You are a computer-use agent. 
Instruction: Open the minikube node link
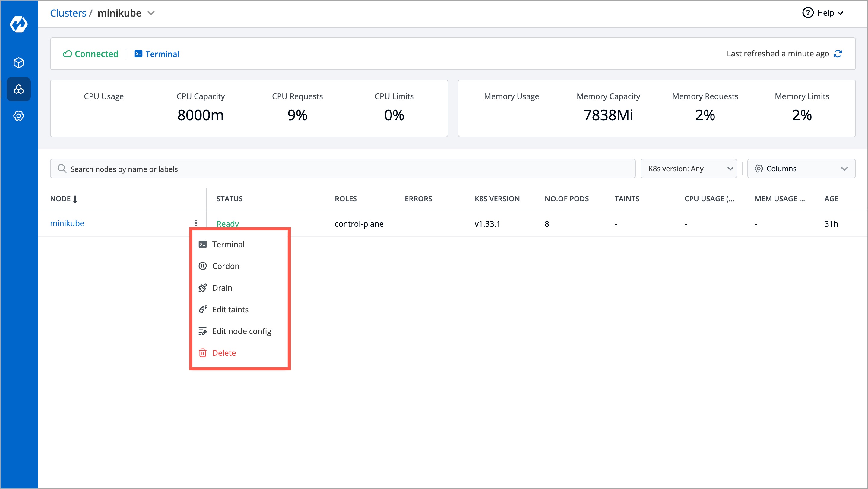pos(67,223)
